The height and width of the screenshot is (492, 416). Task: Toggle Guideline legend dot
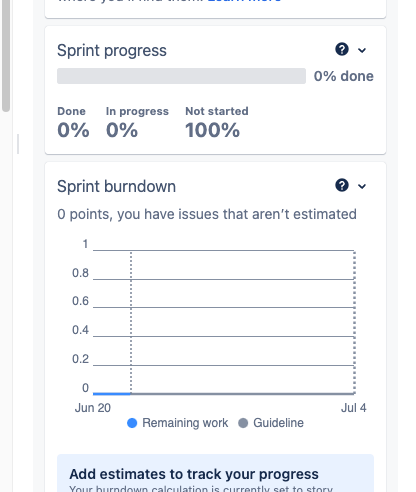(243, 423)
